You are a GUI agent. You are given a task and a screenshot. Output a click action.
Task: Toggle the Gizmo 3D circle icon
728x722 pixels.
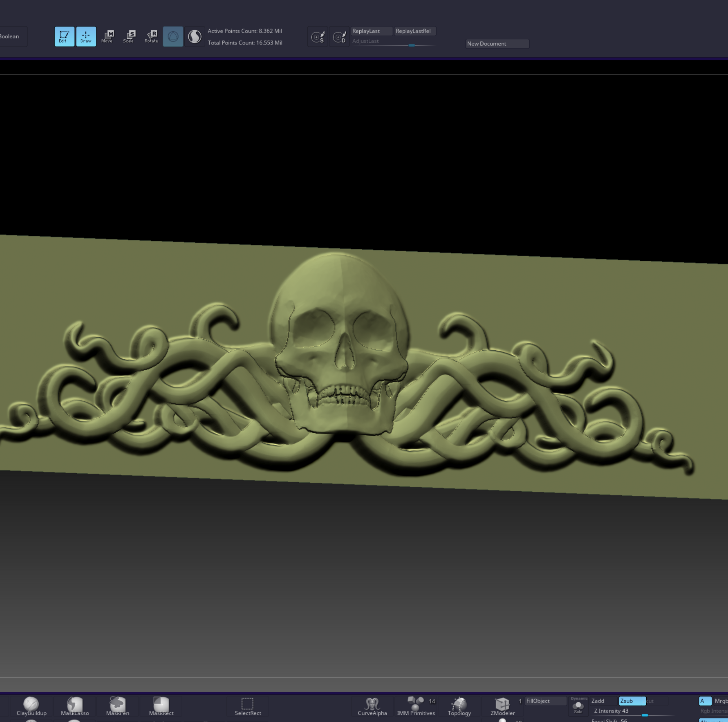[x=173, y=37]
